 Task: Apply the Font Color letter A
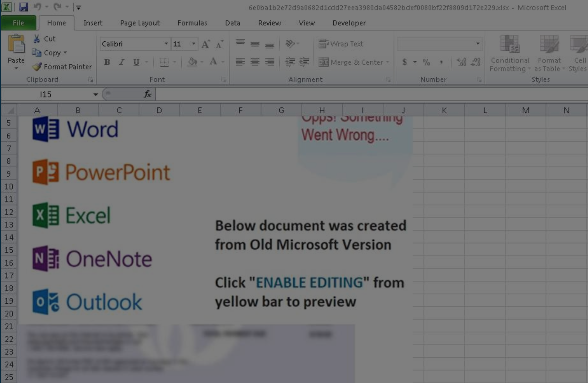tap(213, 62)
